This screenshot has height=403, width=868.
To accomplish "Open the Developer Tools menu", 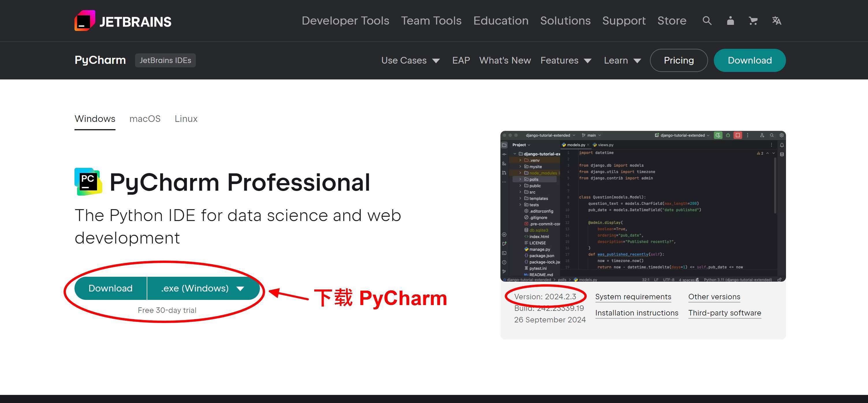I will [x=345, y=21].
